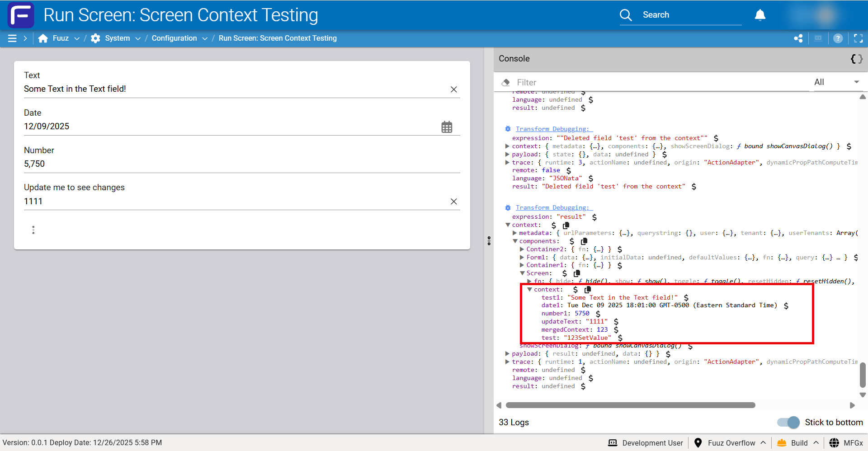Click the console Filter field
Image resolution: width=868 pixels, height=451 pixels.
(662, 82)
